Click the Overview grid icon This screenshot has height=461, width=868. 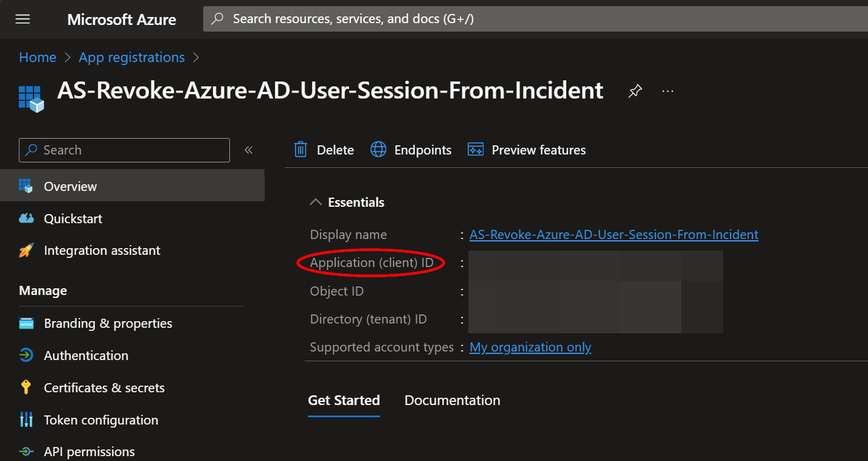coord(26,186)
